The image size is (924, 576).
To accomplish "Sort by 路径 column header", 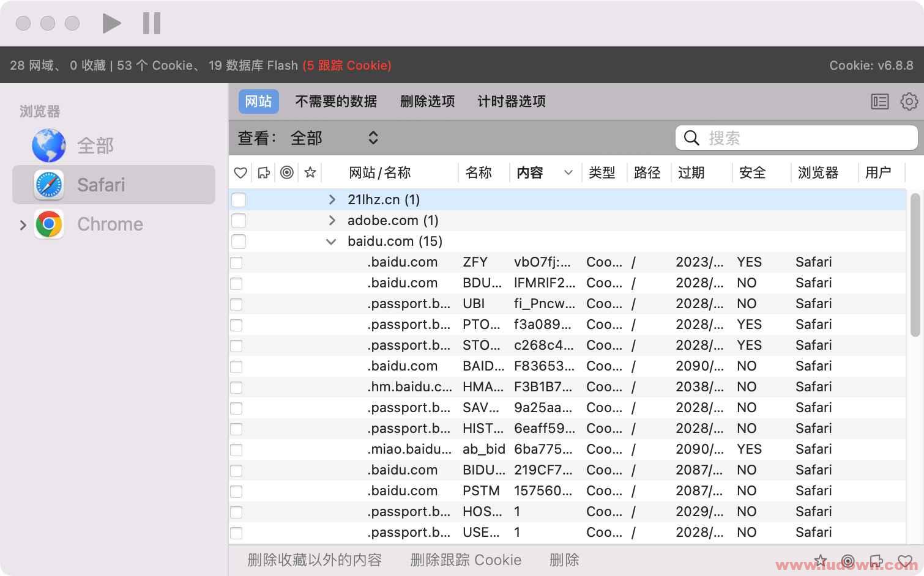I will [x=647, y=173].
